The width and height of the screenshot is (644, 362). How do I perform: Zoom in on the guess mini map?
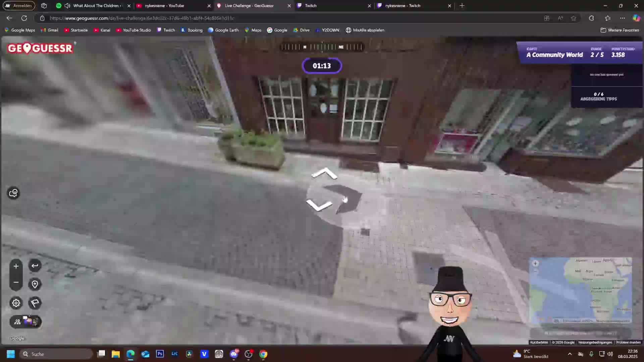click(x=535, y=263)
